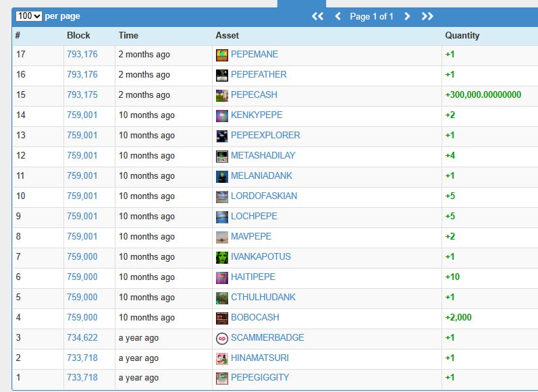The width and height of the screenshot is (538, 392).
Task: Click the Time column header
Action: [x=128, y=35]
